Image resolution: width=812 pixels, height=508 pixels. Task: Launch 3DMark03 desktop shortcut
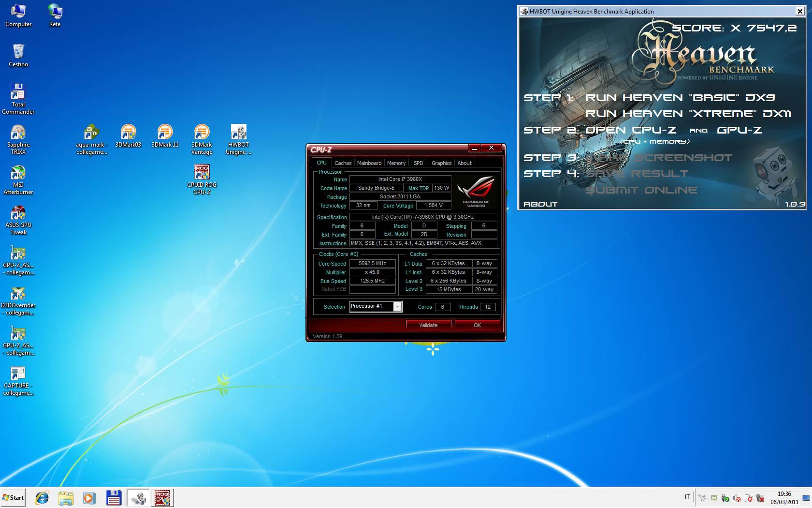click(x=129, y=136)
